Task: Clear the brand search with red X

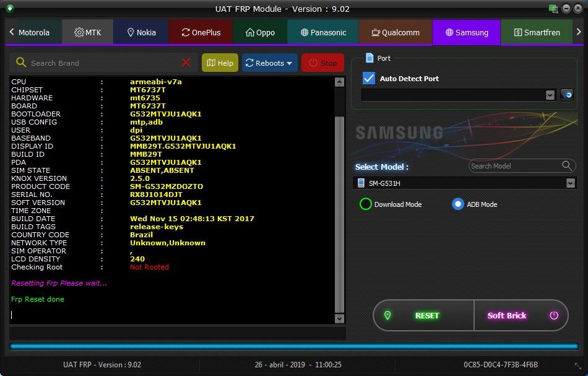Action: coord(186,63)
